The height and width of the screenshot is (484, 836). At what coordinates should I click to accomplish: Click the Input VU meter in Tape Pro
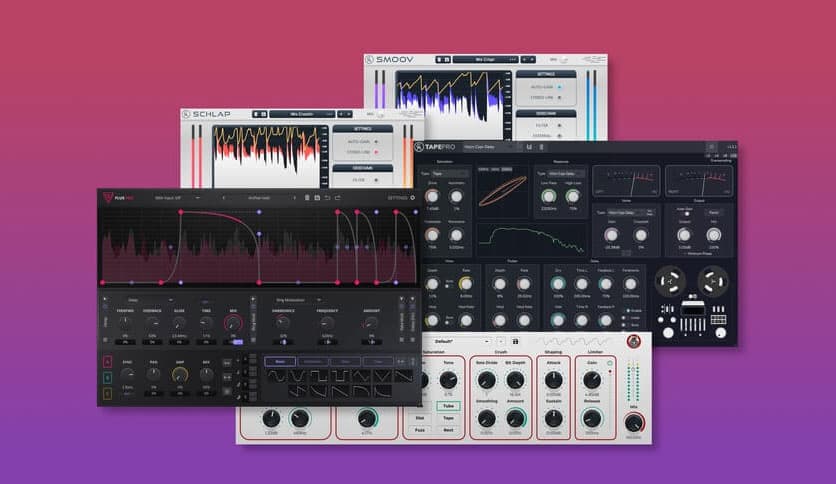(x=626, y=181)
